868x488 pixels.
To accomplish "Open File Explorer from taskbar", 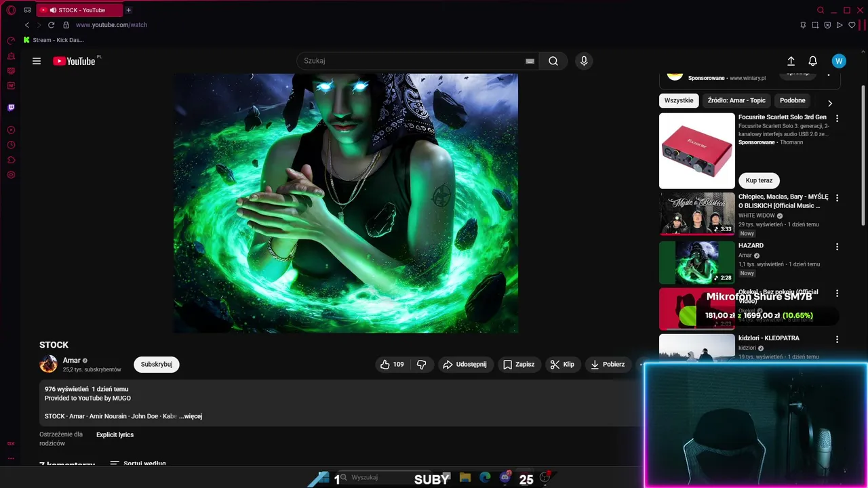I will click(x=465, y=478).
